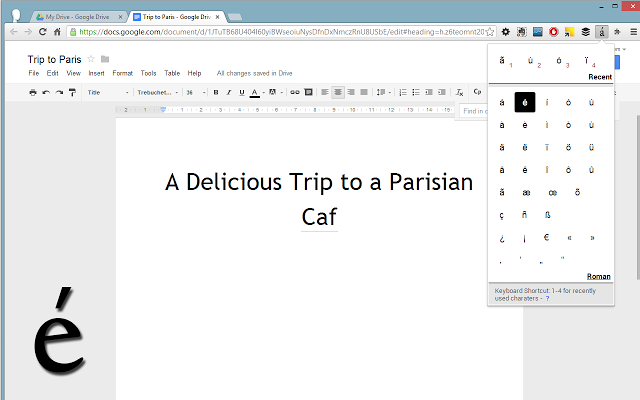Image resolution: width=640 pixels, height=400 pixels.
Task: Open the text color picker
Action: click(x=257, y=92)
